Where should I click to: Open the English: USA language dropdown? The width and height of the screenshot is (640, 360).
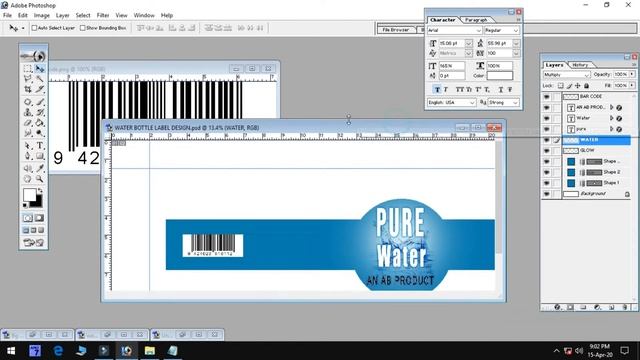[x=451, y=102]
